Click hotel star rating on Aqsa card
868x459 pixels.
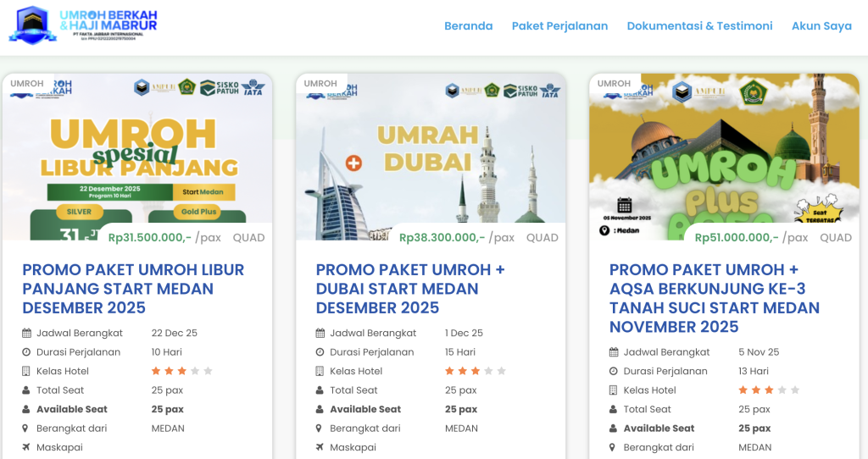[x=769, y=390]
